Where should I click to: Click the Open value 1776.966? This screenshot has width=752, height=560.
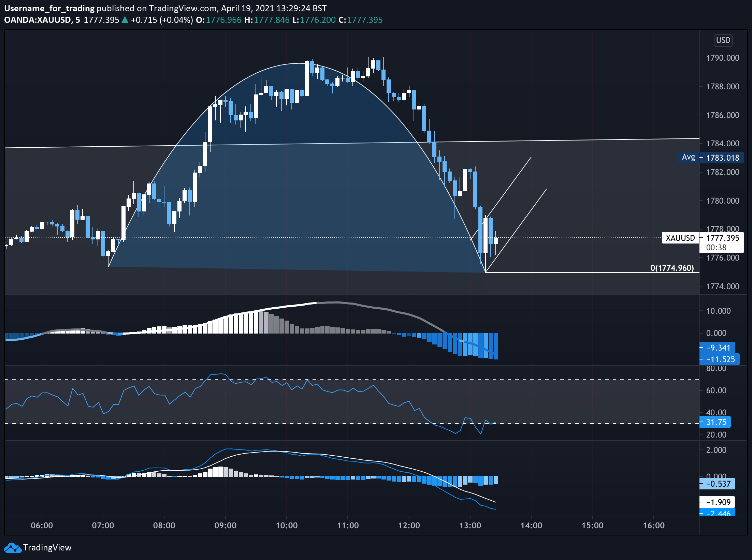[x=223, y=20]
